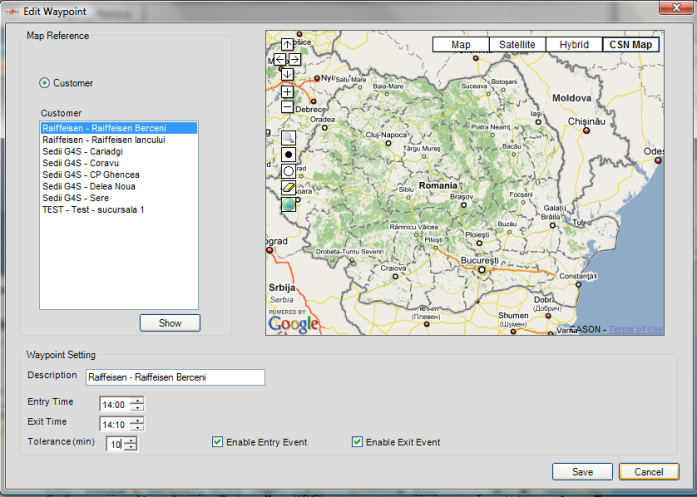The width and height of the screenshot is (697, 497).
Task: Decrease Tolerance with down spinner
Action: point(130,447)
